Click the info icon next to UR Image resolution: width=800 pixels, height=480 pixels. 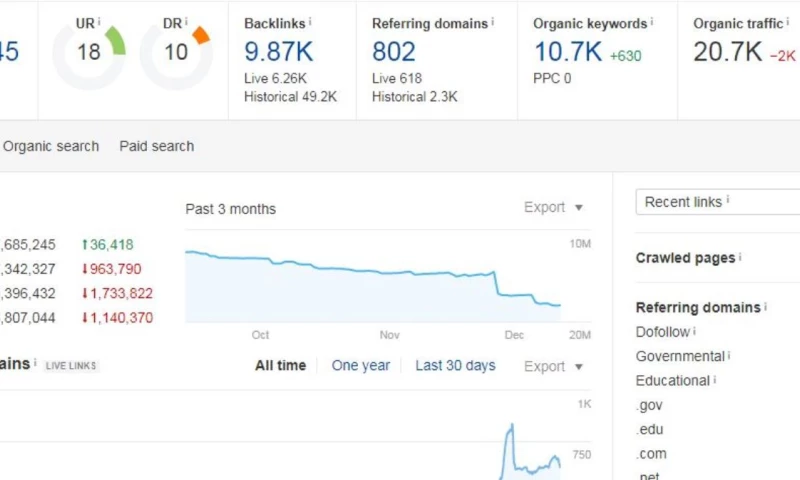[101, 22]
